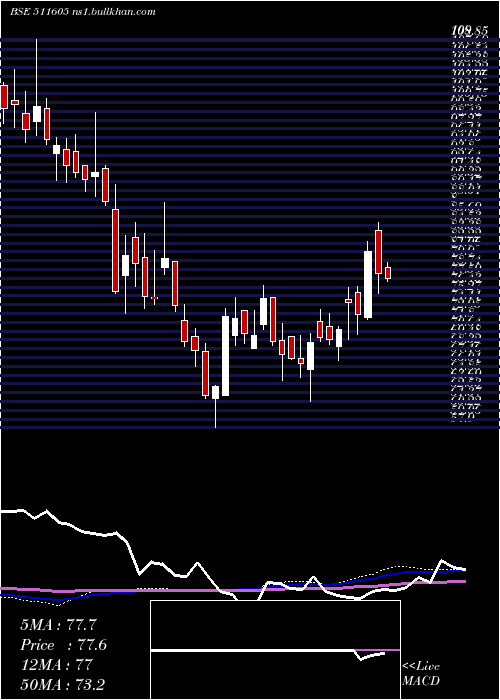Click the '12MA : 77' readout

56,665
